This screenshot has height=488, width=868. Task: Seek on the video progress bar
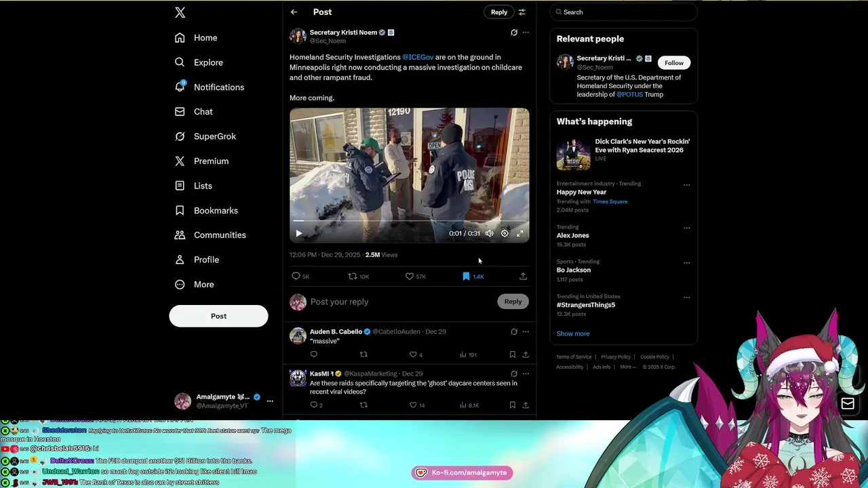point(410,221)
